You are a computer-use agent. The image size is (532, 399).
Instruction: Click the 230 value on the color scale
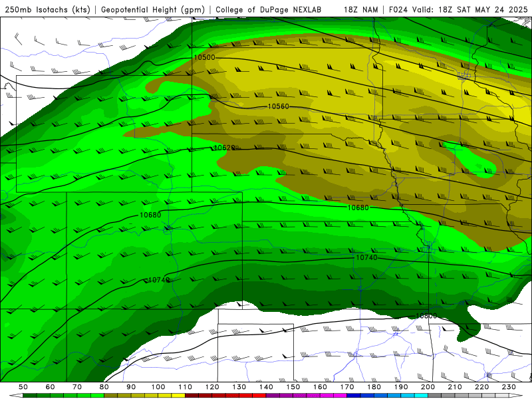pos(509,387)
